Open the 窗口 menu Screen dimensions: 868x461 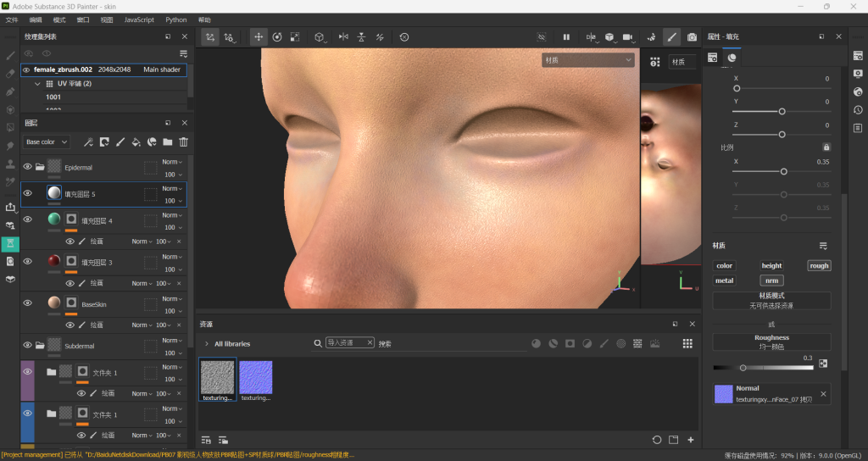click(x=83, y=20)
